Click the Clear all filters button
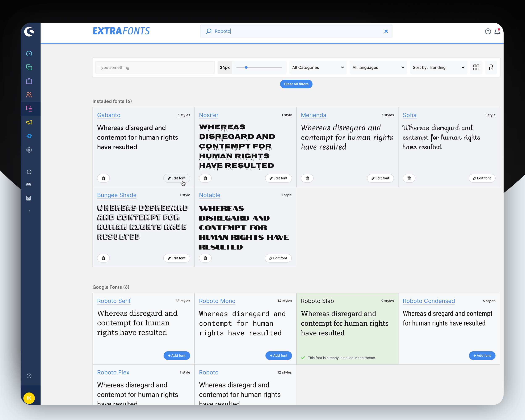 (296, 84)
